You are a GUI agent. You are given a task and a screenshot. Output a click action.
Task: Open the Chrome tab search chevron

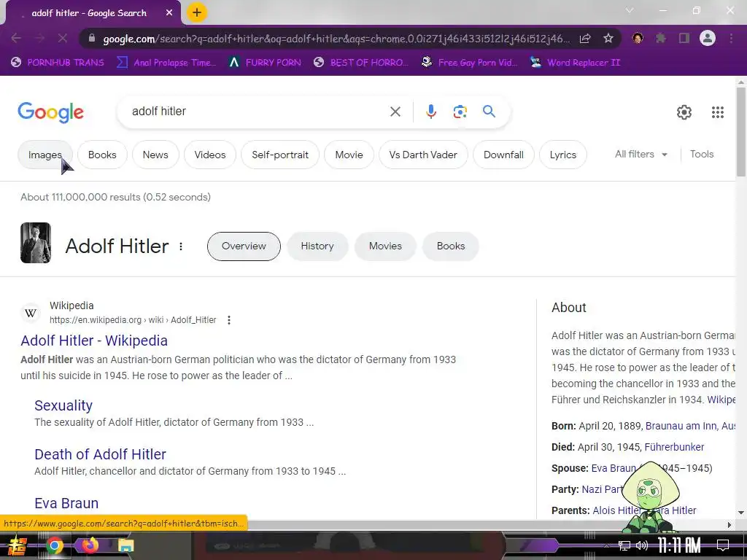click(630, 10)
